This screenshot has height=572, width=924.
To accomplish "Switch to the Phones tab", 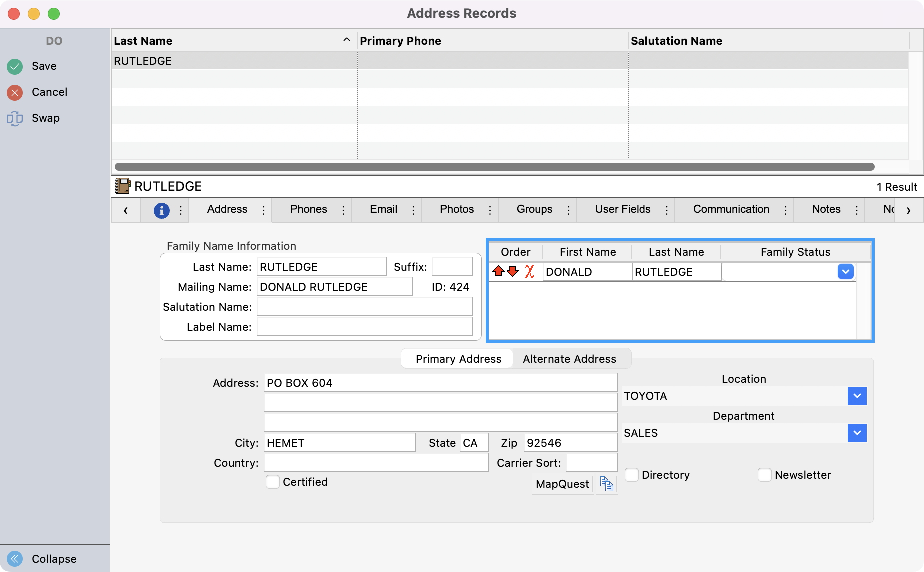I will click(308, 209).
